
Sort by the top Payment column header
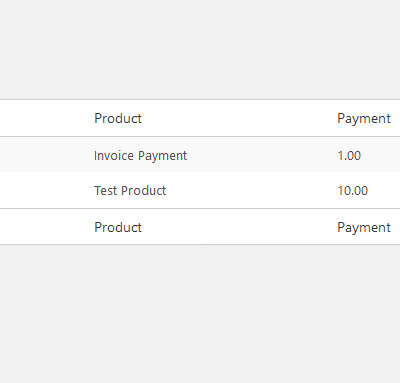pyautogui.click(x=364, y=119)
